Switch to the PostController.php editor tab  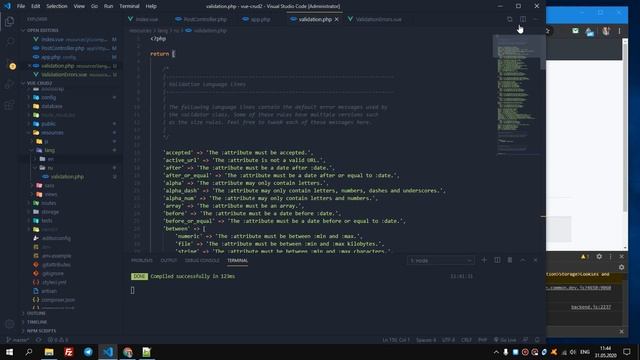201,19
